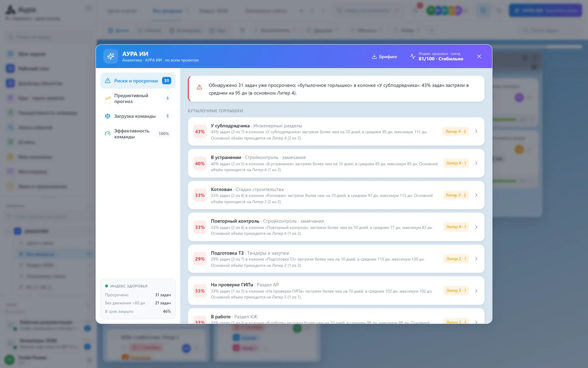Click the 100% value beside Эффективность команды

click(x=164, y=134)
